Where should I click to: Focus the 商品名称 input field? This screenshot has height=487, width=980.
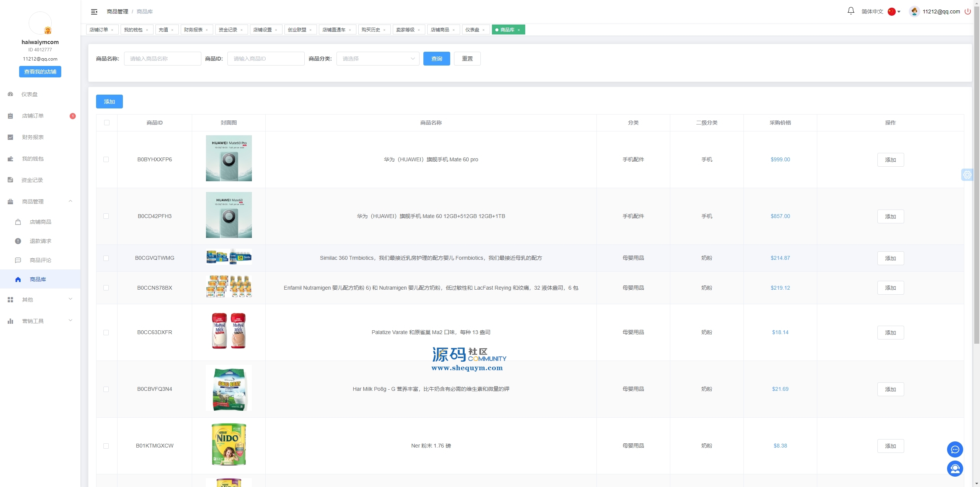coord(162,59)
